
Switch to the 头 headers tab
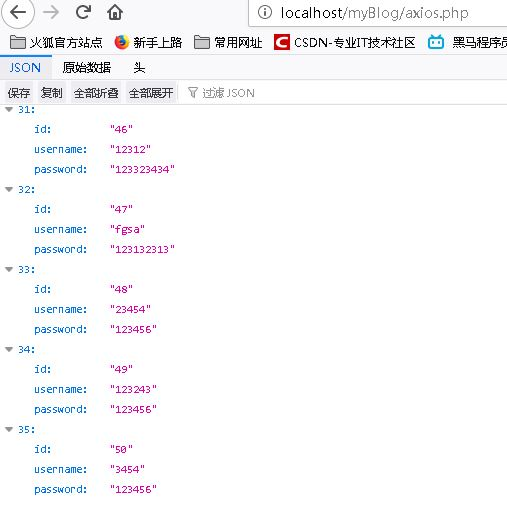pyautogui.click(x=139, y=68)
